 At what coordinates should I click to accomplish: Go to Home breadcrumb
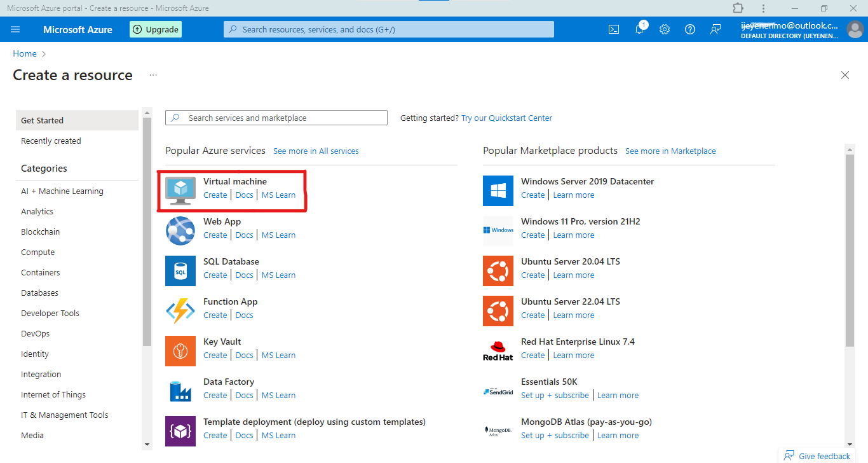25,54
